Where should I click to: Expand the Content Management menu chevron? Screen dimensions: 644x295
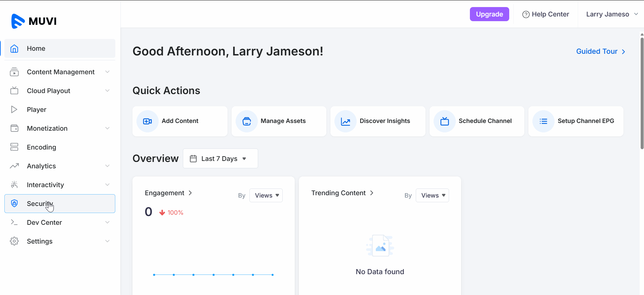[107, 72]
